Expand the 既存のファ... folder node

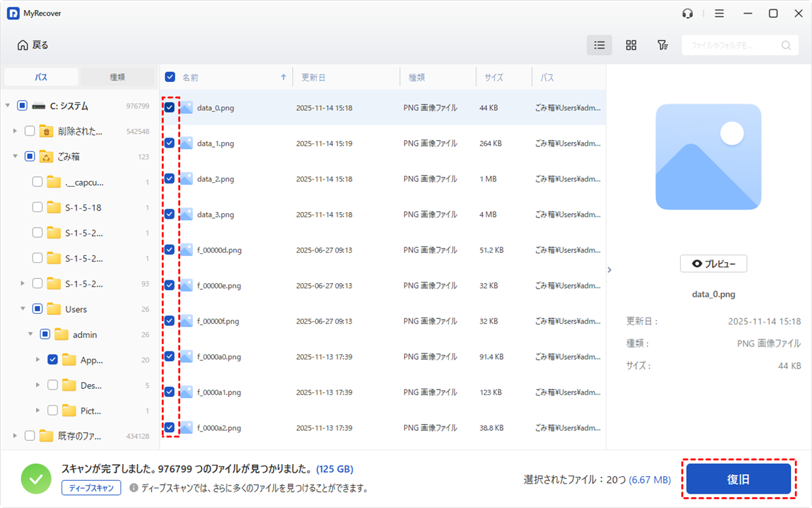coord(15,436)
